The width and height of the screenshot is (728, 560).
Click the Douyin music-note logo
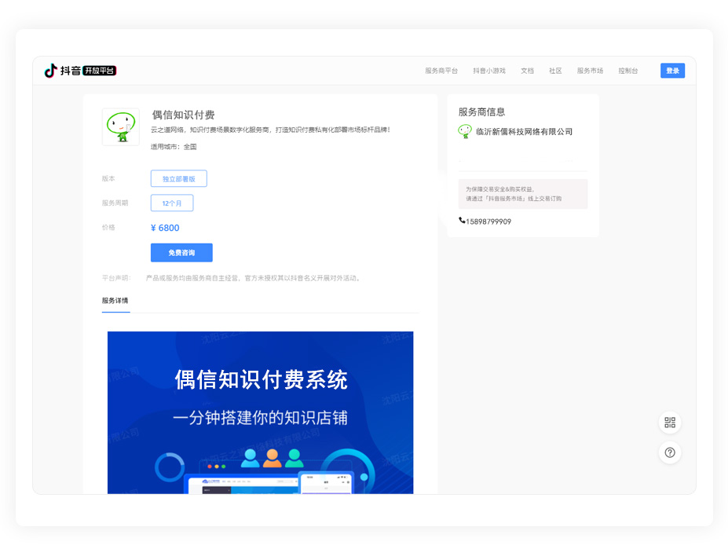pos(51,71)
